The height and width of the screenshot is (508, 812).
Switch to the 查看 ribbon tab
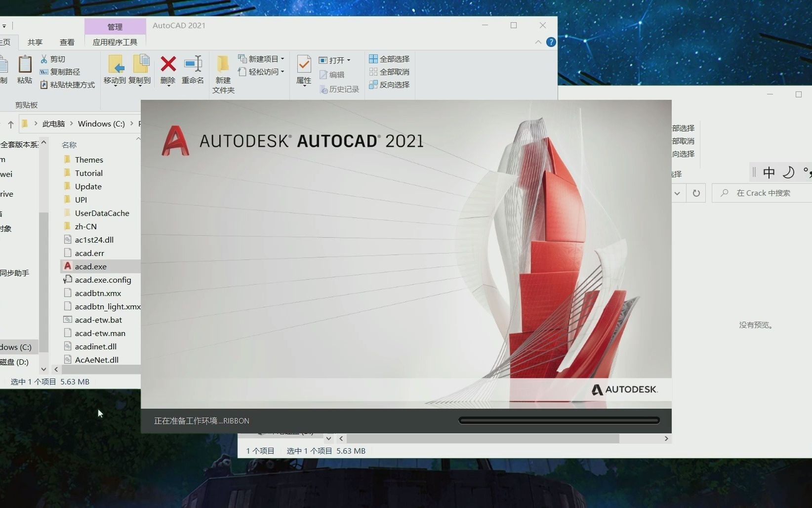[67, 42]
